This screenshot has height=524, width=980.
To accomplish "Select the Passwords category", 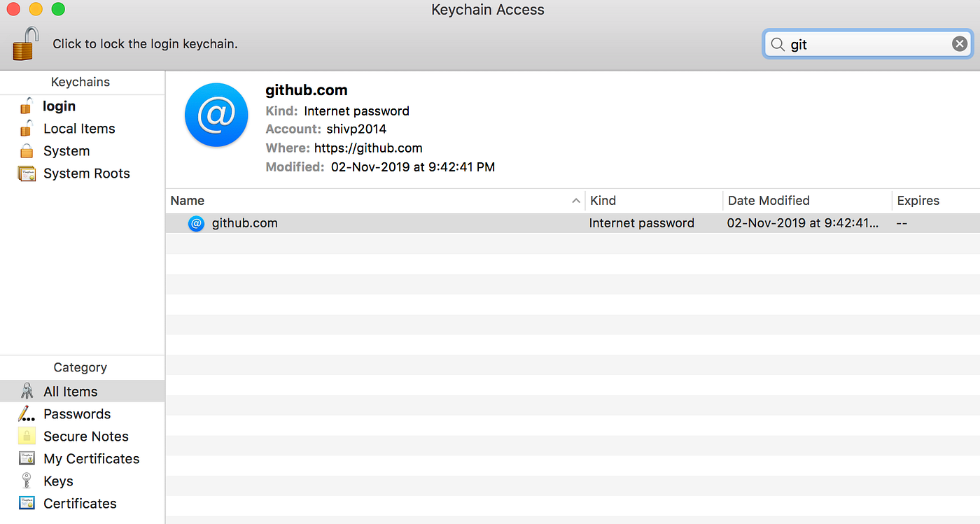I will (77, 413).
